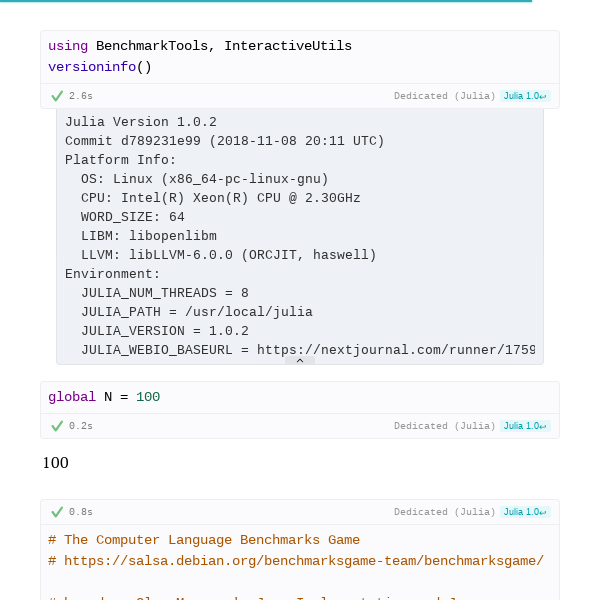Image resolution: width=600 pixels, height=600 pixels.
Task: Open Julia 1.0 runtime badge on versioninfo cell
Action: click(525, 96)
